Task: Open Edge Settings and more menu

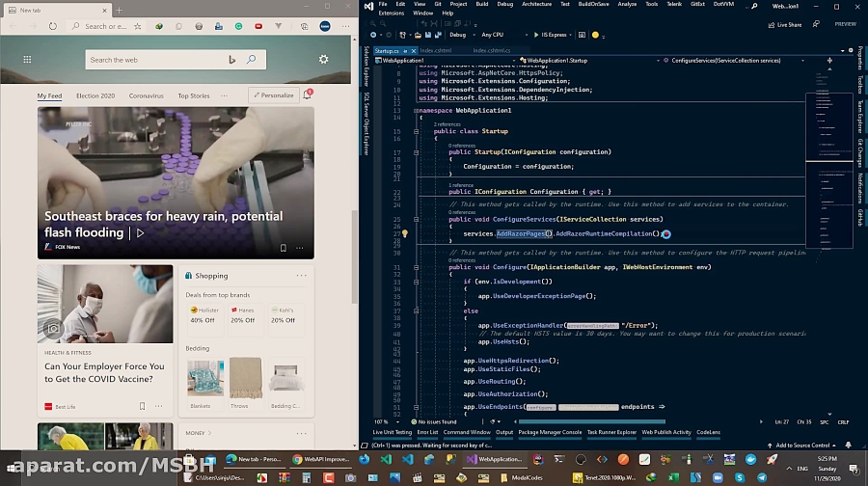Action: tap(346, 26)
